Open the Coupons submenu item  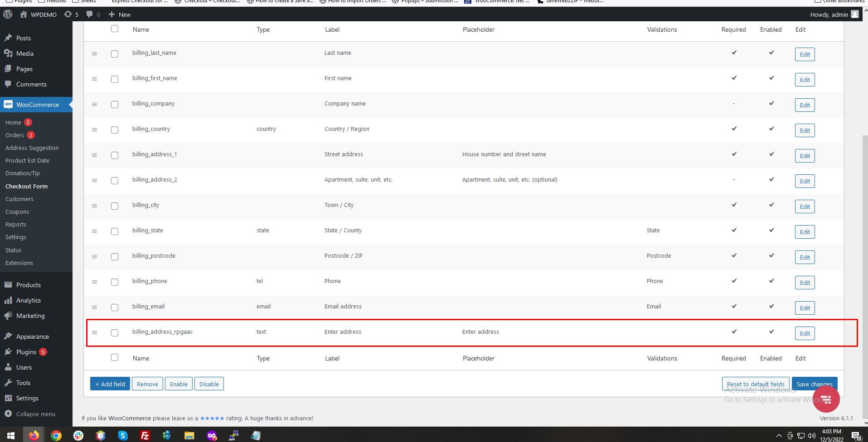[17, 212]
